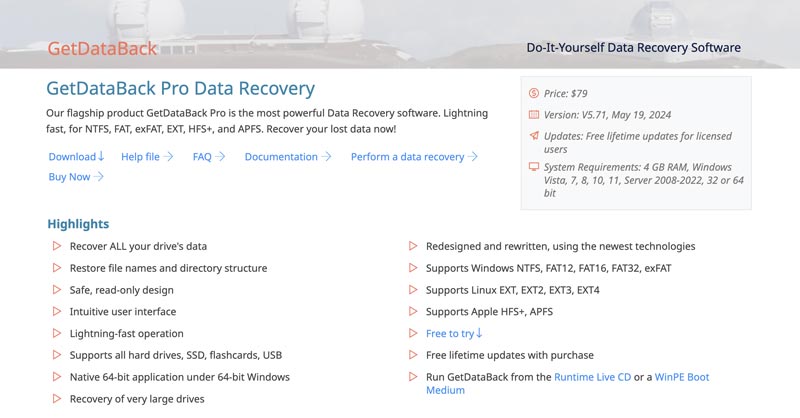Open the Documentation link
This screenshot has height=418, width=800.
(x=288, y=157)
